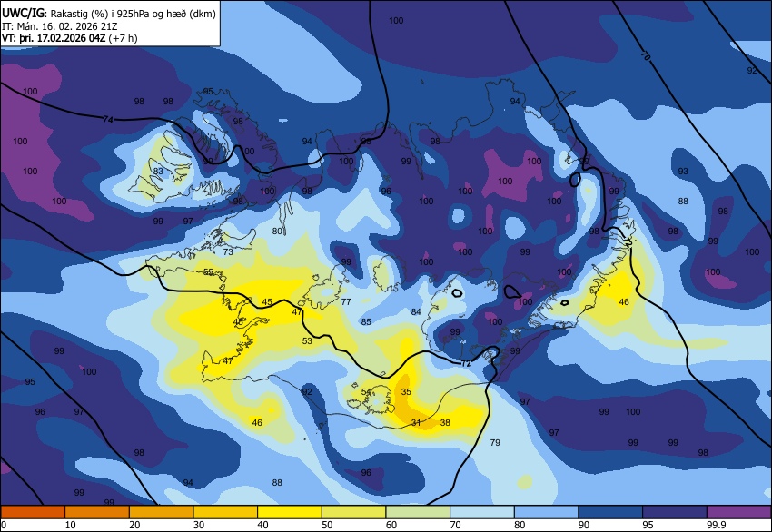This screenshot has height=532, width=772.
Task: Select the 30–40 golden legend swatch
Action: click(225, 512)
